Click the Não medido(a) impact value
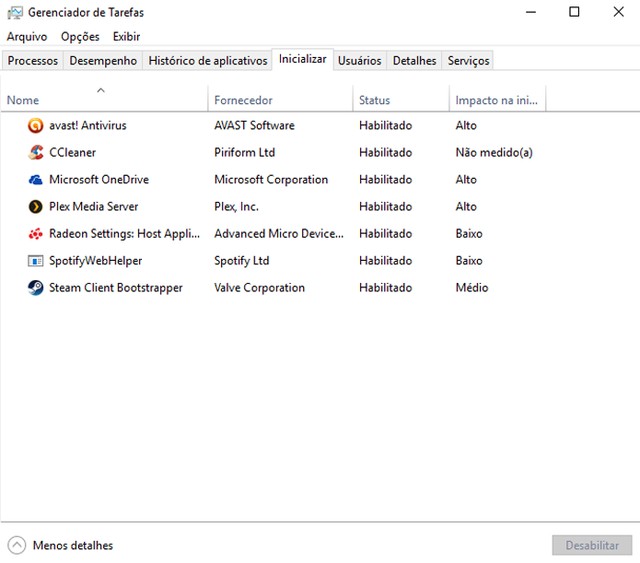 [494, 152]
